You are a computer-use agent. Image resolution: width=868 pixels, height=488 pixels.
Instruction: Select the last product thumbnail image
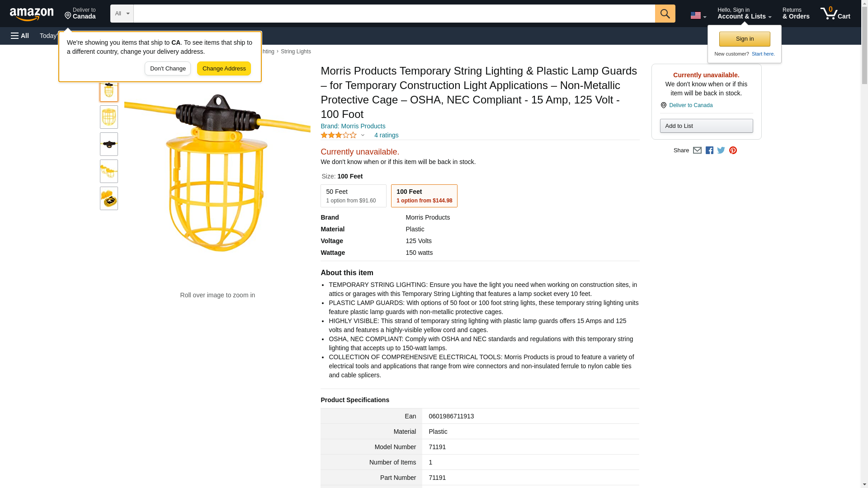(x=109, y=198)
